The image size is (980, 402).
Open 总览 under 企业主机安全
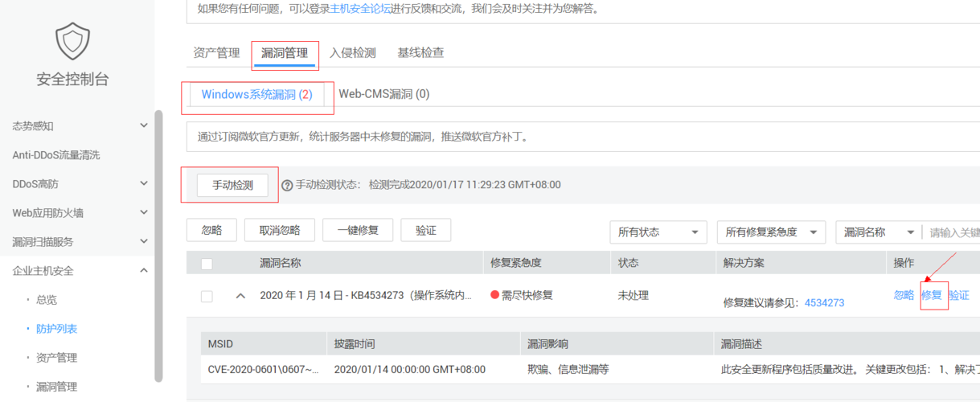pos(47,299)
